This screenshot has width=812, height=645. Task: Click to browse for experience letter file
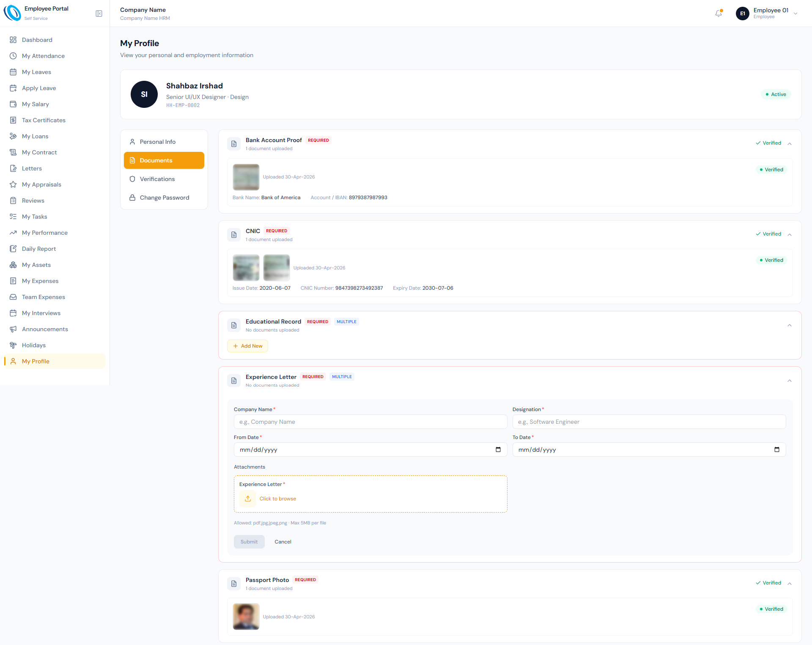(277, 499)
